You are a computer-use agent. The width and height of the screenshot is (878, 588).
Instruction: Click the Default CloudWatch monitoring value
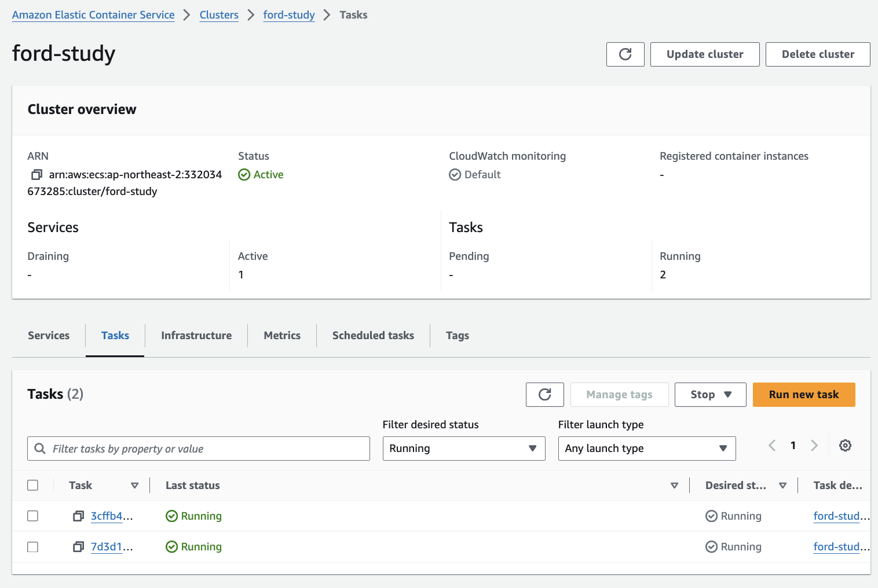pos(482,175)
